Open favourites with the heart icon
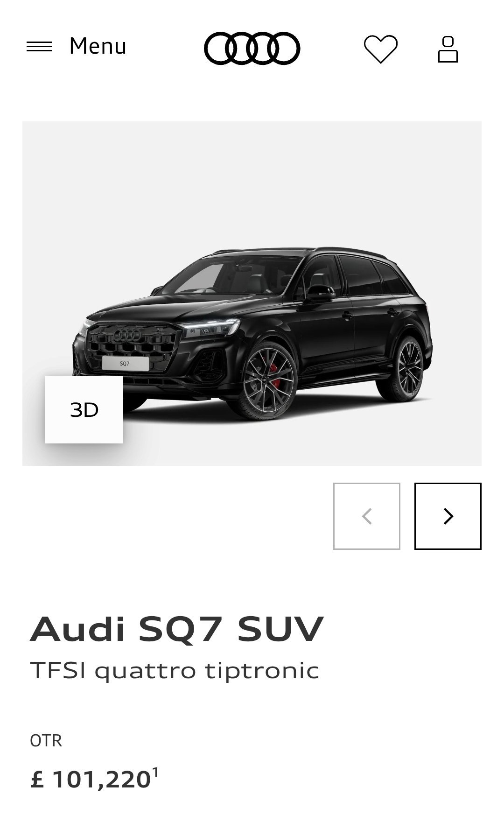 (381, 49)
